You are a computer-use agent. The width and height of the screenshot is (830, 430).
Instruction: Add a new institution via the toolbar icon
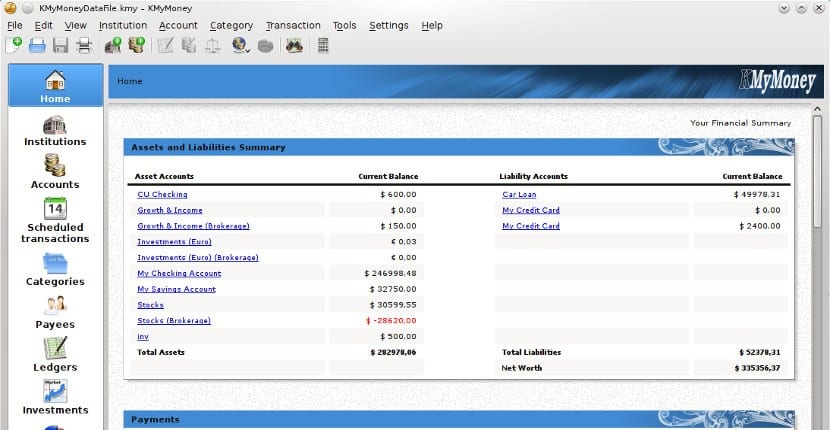click(x=113, y=46)
